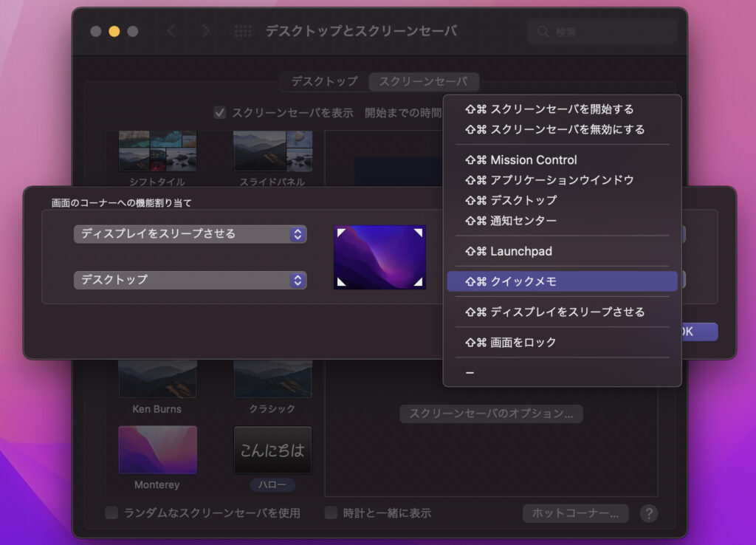Open the ディスプレイをスリープさせる corner dropdown
Screen dimensions: 756x545
[x=190, y=234]
